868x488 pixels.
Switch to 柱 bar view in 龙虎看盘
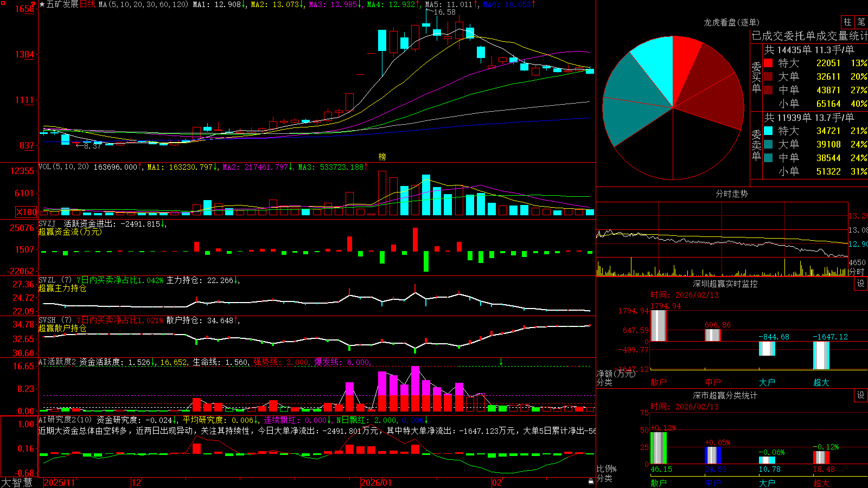pyautogui.click(x=847, y=22)
